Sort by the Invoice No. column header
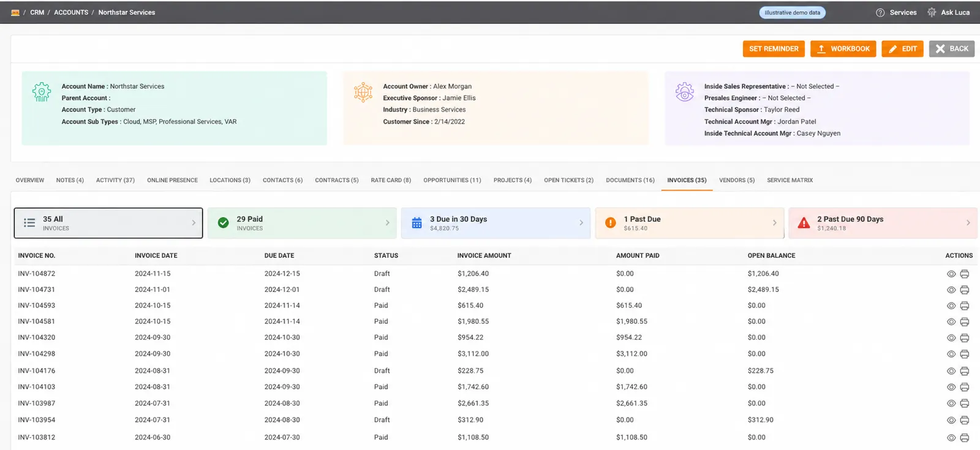The width and height of the screenshot is (980, 450). click(37, 256)
